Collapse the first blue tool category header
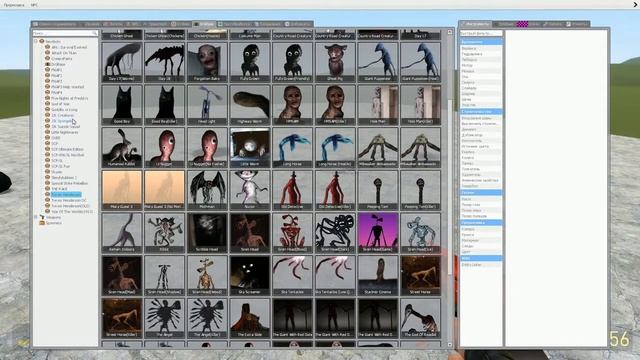The height and width of the screenshot is (360, 640). click(481, 42)
